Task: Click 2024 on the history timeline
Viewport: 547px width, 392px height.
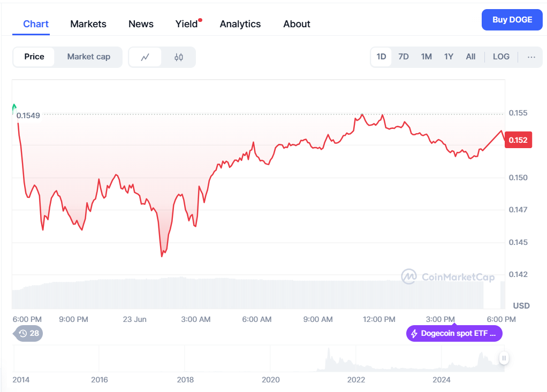Action: click(442, 380)
